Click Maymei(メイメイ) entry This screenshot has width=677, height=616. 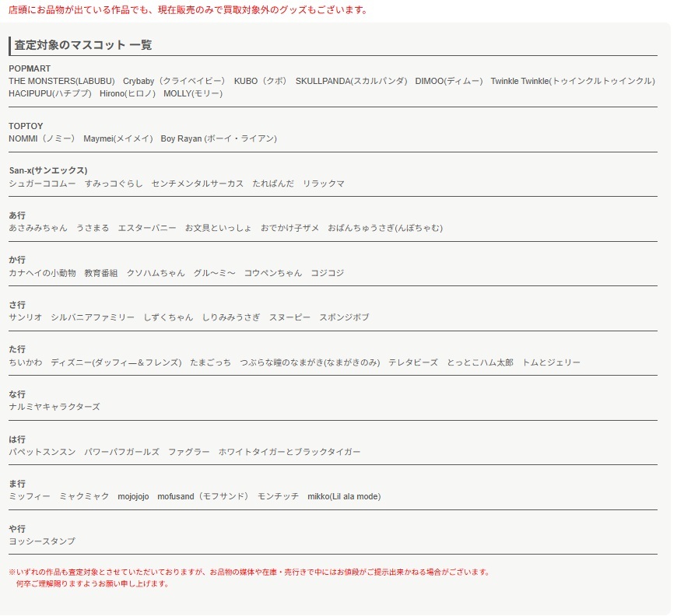[x=118, y=138]
